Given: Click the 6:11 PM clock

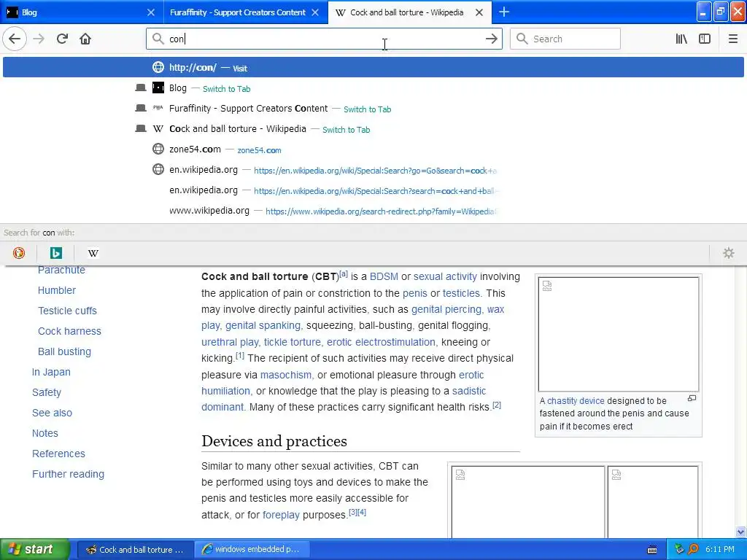Looking at the screenshot, I should coord(719,549).
